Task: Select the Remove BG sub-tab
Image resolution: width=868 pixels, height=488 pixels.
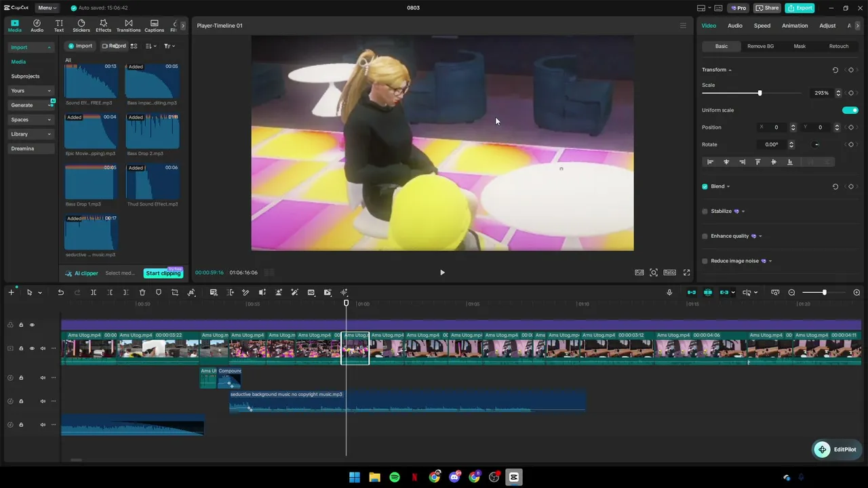Action: [760, 46]
